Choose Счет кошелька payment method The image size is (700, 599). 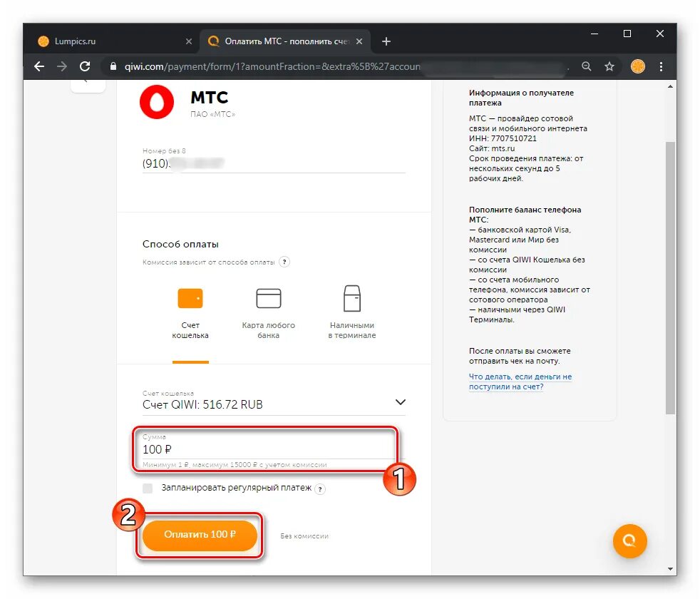(x=190, y=312)
